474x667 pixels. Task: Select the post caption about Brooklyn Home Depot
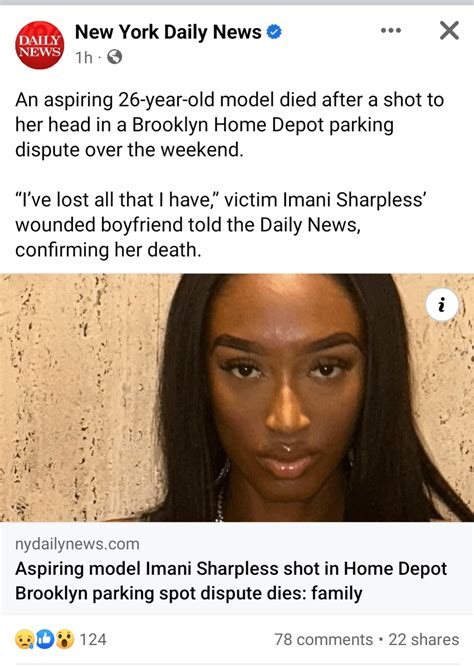click(x=230, y=125)
